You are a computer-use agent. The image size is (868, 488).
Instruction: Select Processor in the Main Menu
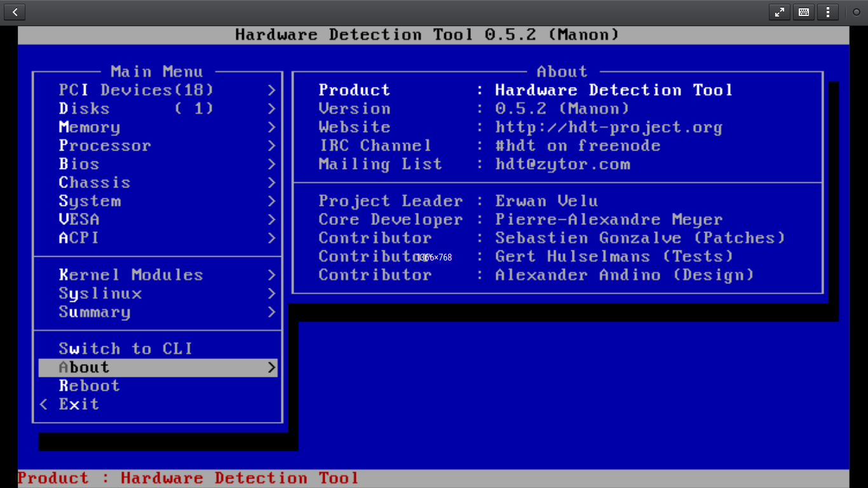tap(105, 146)
